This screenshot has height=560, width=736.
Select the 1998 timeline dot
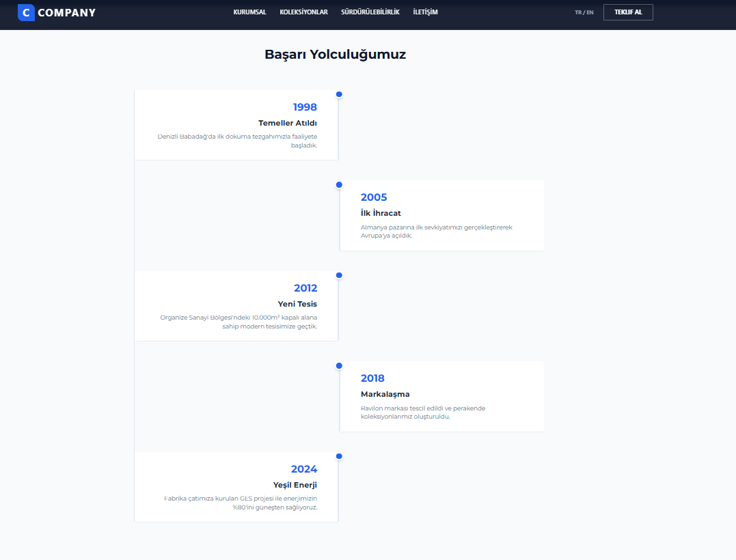(x=339, y=94)
